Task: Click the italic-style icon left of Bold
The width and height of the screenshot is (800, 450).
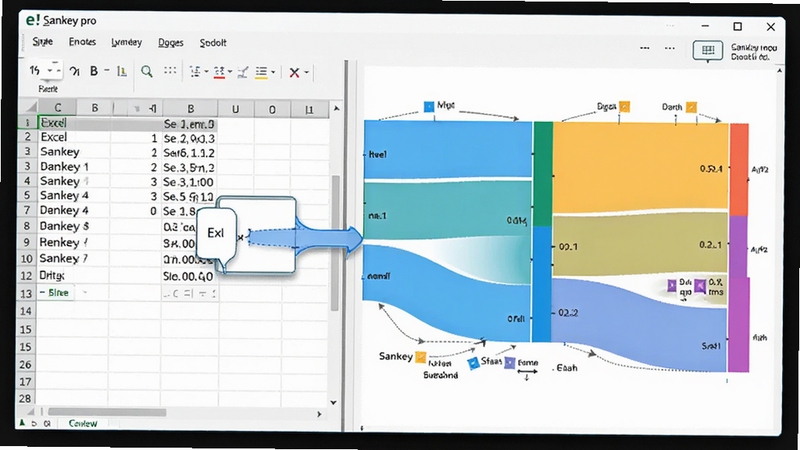Action: click(x=74, y=71)
